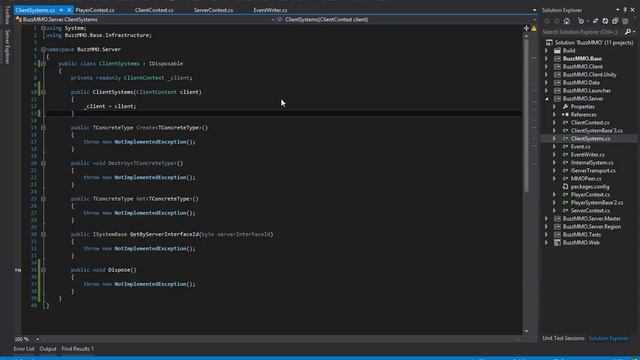Click the editor scrollbar down arrow
This screenshot has width=640, height=360.
coord(526,331)
